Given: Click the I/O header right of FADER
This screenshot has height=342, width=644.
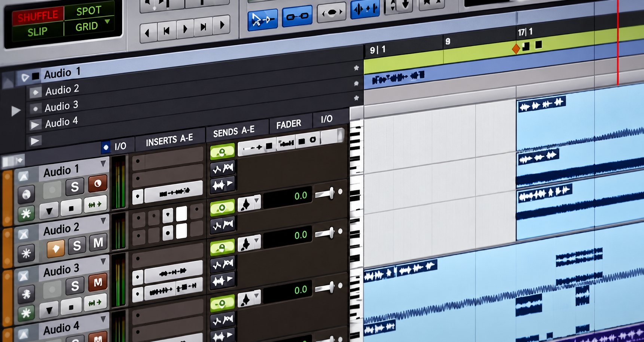Looking at the screenshot, I should click(x=327, y=119).
